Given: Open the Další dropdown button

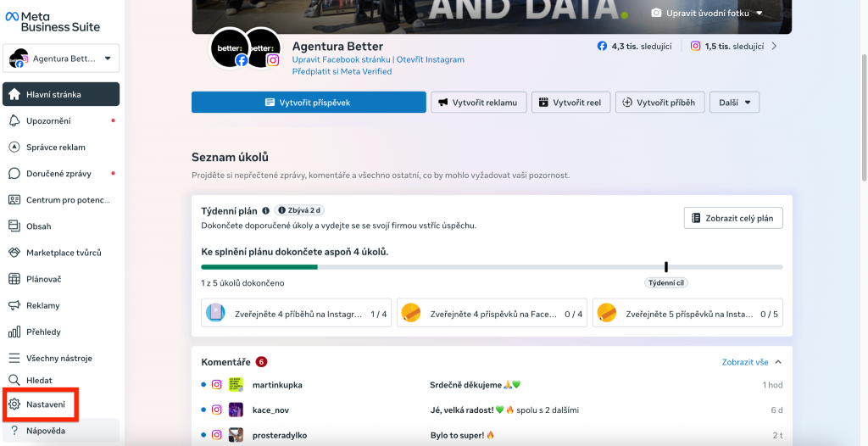Looking at the screenshot, I should tap(735, 103).
